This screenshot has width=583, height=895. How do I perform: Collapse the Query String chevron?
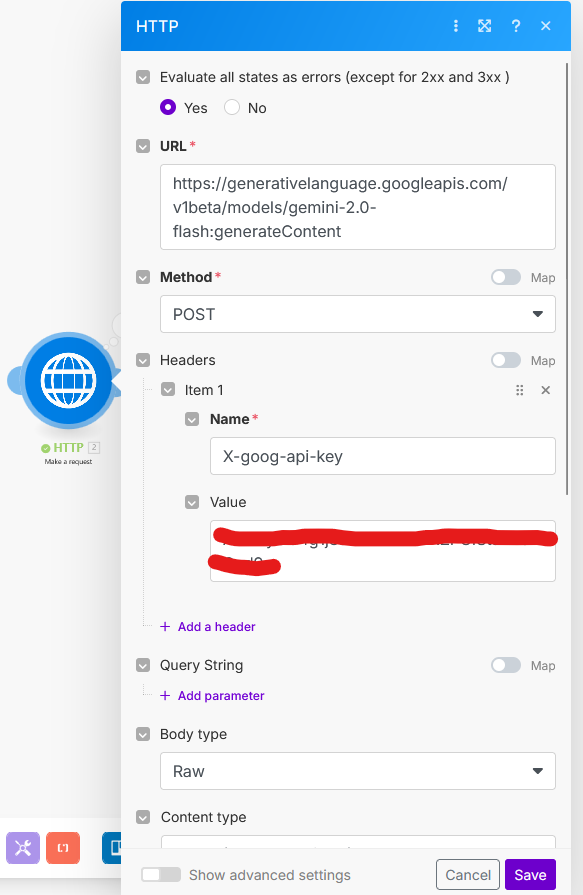tap(143, 666)
